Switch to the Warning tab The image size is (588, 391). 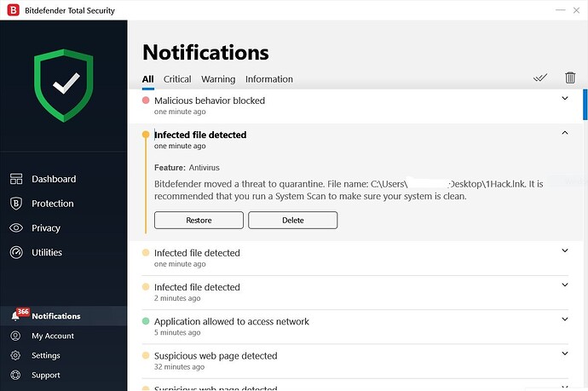[218, 79]
